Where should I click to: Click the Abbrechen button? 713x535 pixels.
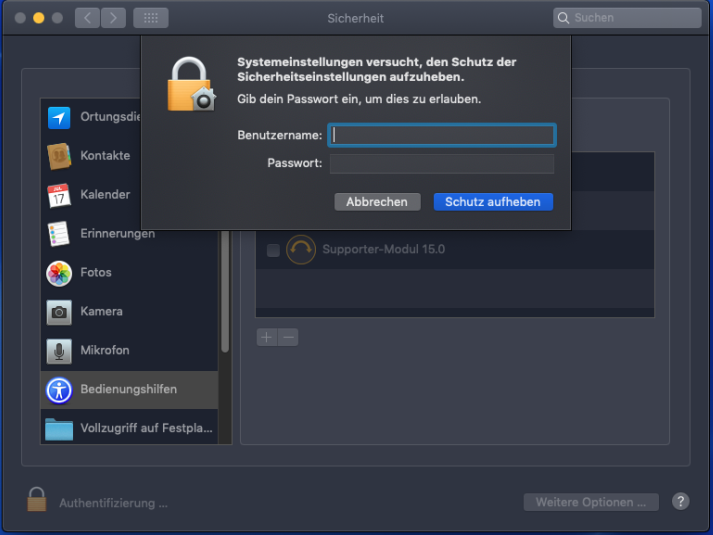(377, 202)
